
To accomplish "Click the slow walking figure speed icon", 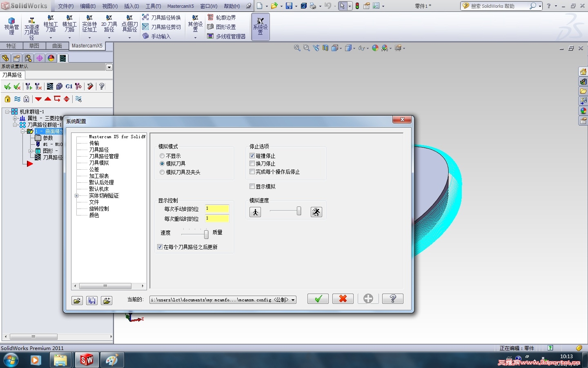I will point(255,212).
